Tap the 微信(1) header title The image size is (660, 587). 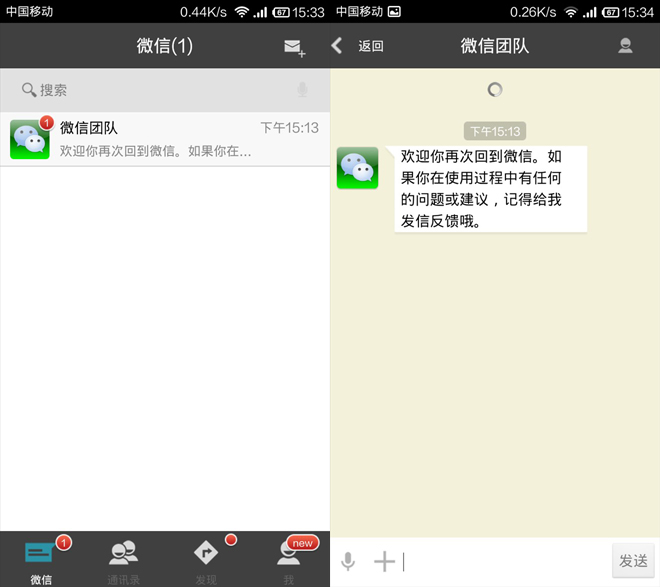pyautogui.click(x=165, y=45)
